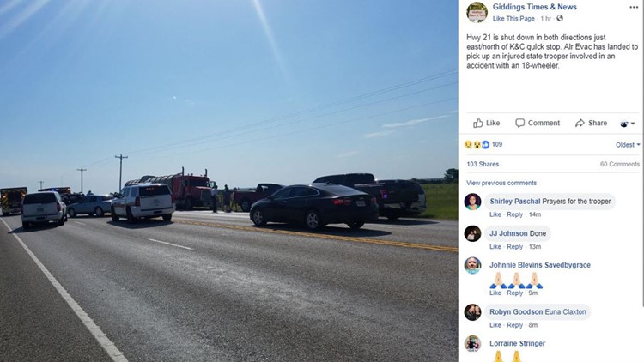Like Shirley Paschal's comment
644x362 pixels.
(x=495, y=214)
